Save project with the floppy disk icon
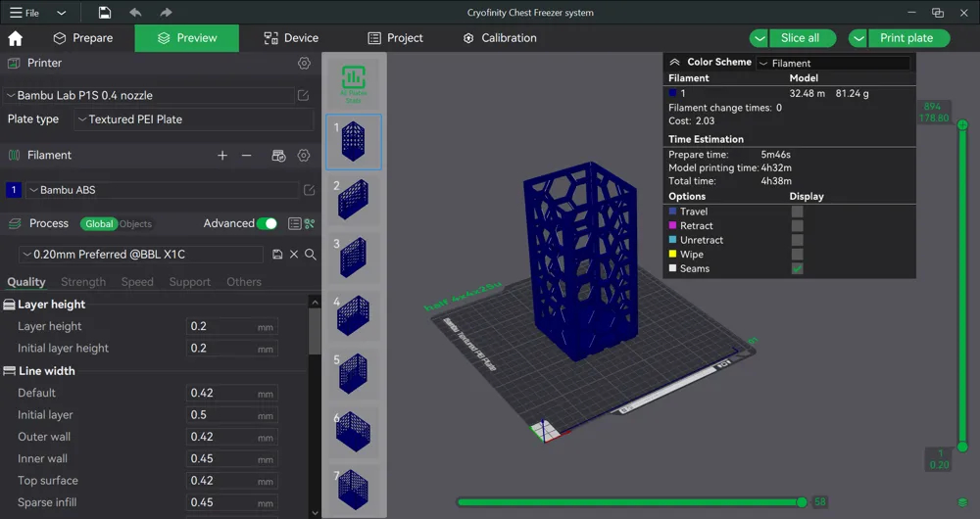 (x=105, y=13)
